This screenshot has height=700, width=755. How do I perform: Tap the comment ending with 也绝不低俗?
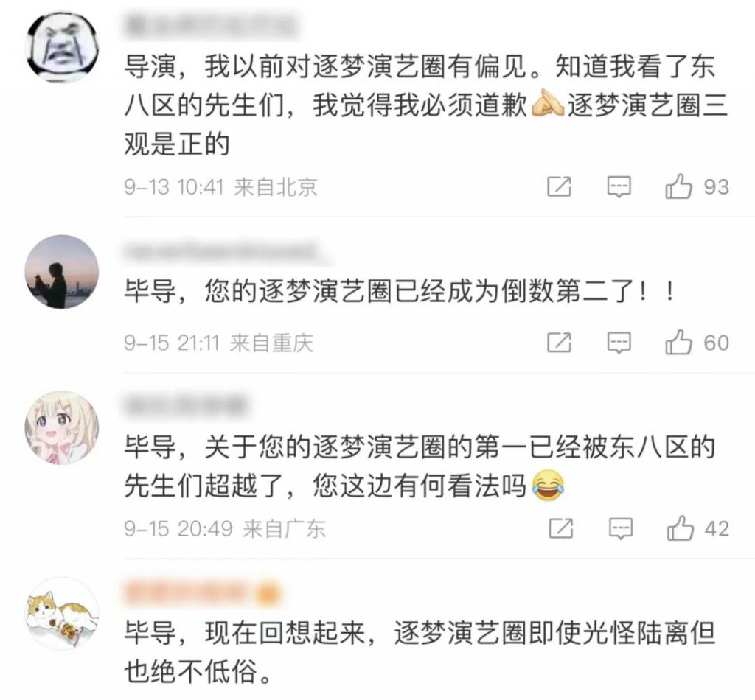pyautogui.click(x=420, y=652)
